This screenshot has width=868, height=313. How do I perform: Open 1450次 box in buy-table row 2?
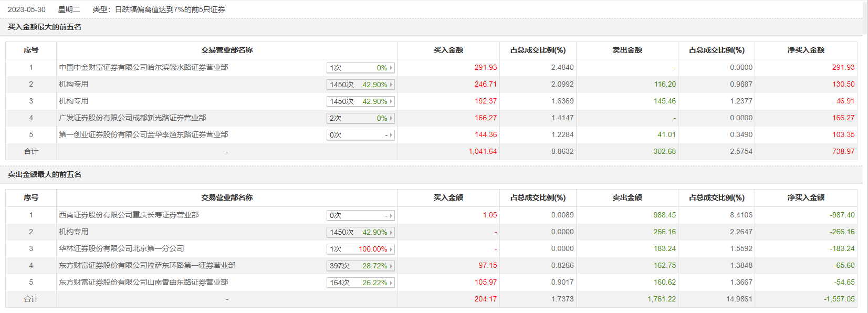[360, 85]
